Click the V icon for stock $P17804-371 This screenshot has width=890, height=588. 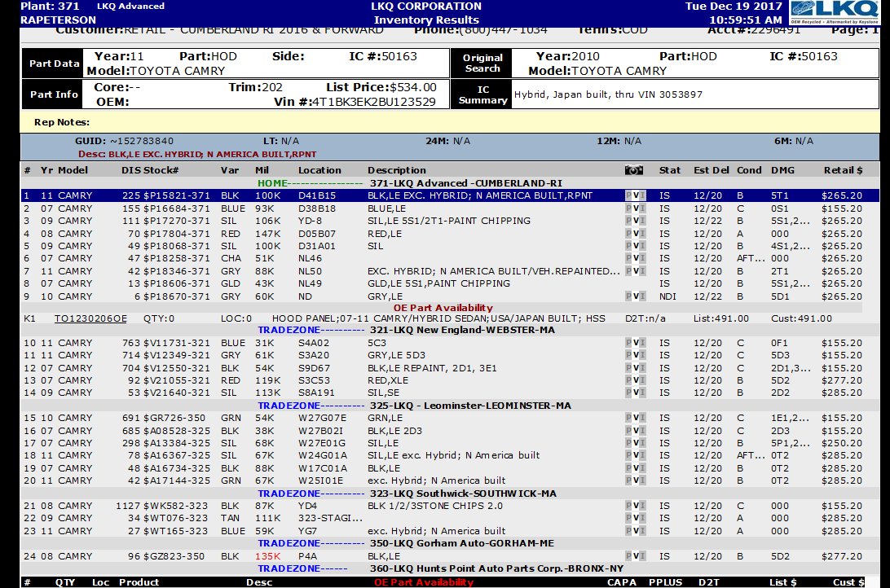click(636, 234)
